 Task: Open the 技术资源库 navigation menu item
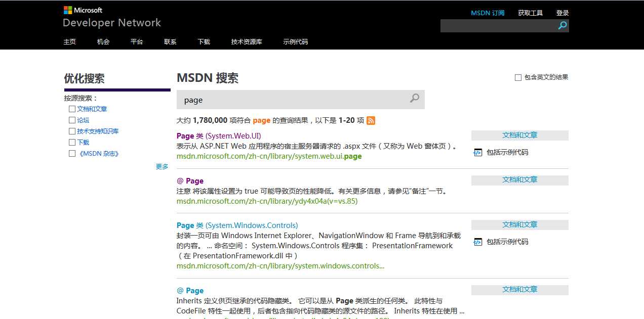pyautogui.click(x=247, y=42)
